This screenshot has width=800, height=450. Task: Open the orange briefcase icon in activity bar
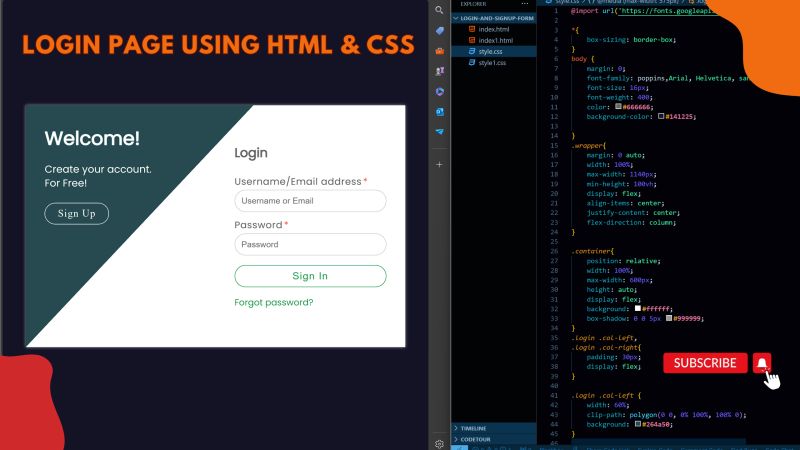439,51
